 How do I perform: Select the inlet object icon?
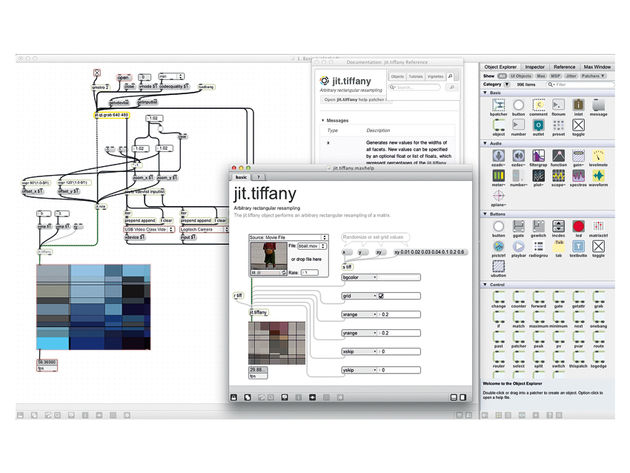578,105
